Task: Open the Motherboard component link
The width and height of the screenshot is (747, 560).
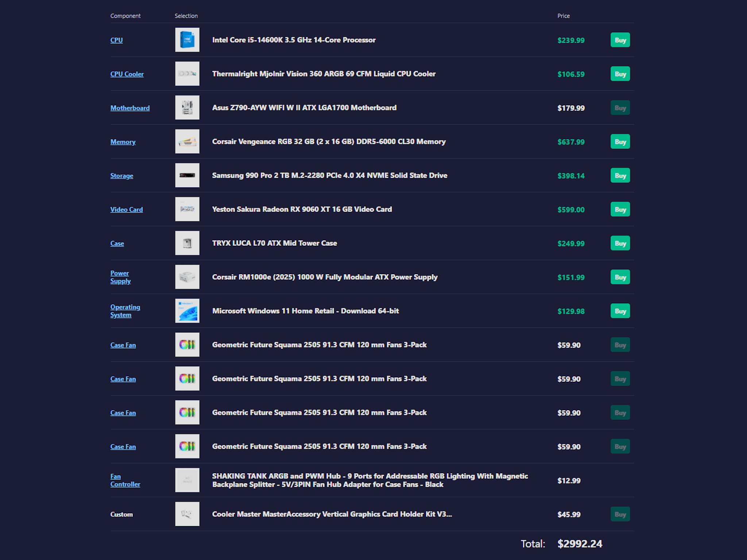Action: coord(130,108)
